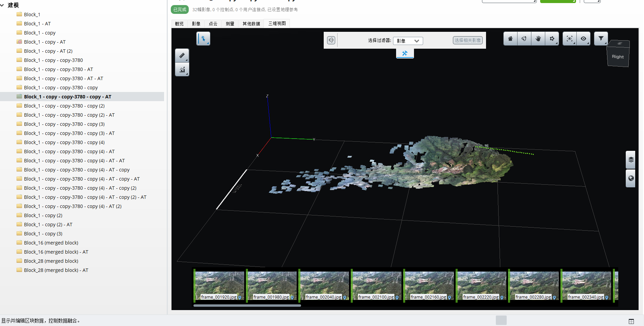
Task: Select Block_1 - copy - copy-3780 - AT - AT
Action: (64, 78)
